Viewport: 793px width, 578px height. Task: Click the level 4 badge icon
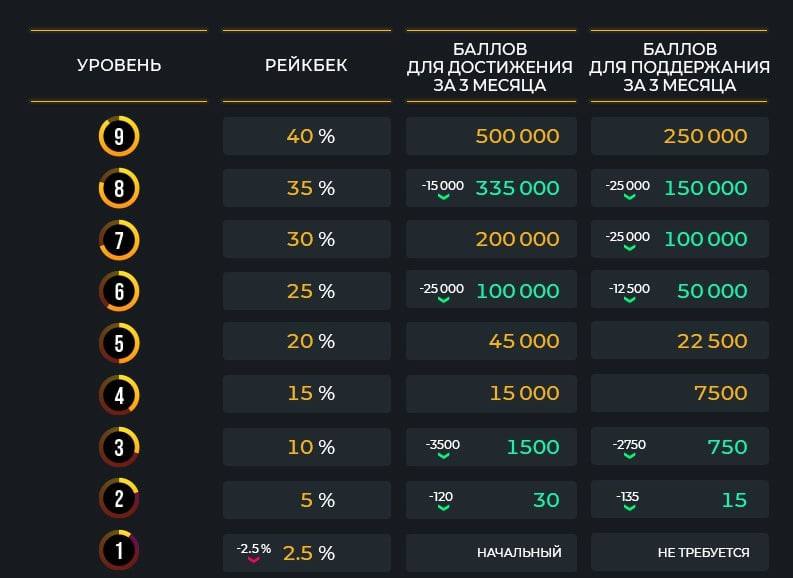pyautogui.click(x=119, y=395)
